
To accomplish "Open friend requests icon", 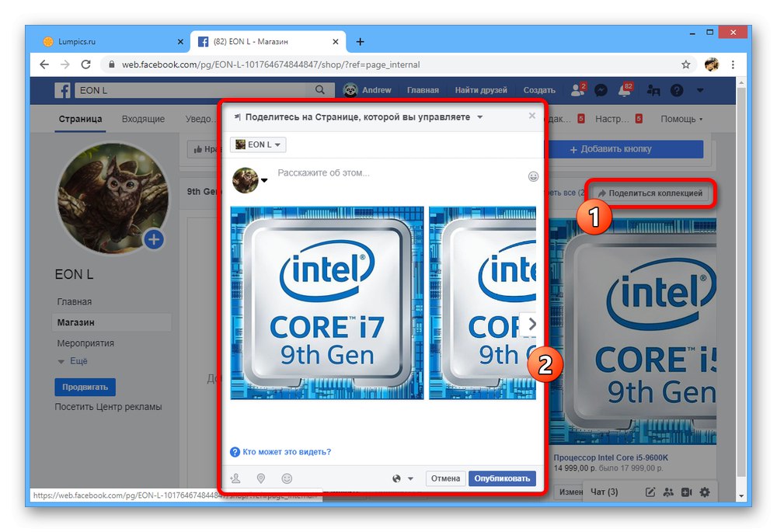I will (x=578, y=89).
